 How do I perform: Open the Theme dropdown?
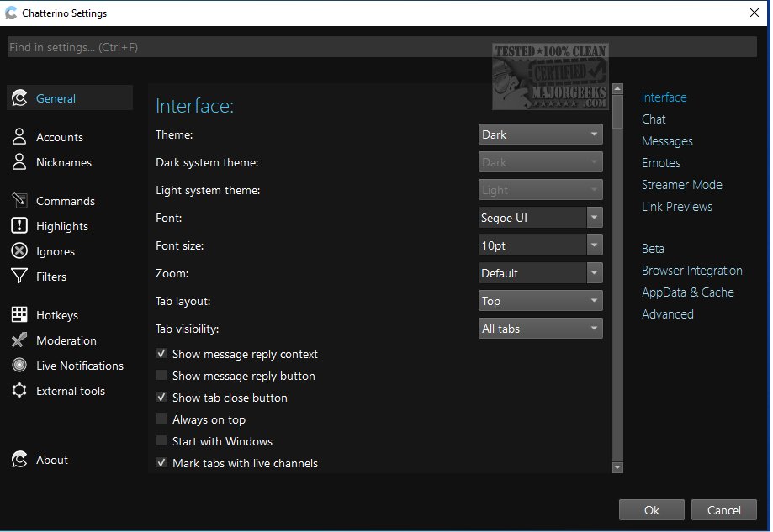pos(540,134)
